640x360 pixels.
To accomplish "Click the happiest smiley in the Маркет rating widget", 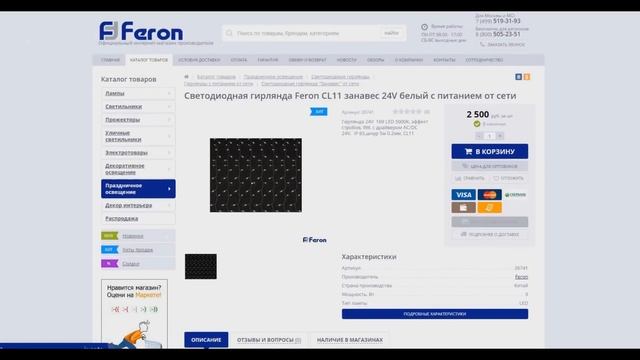I will [154, 309].
